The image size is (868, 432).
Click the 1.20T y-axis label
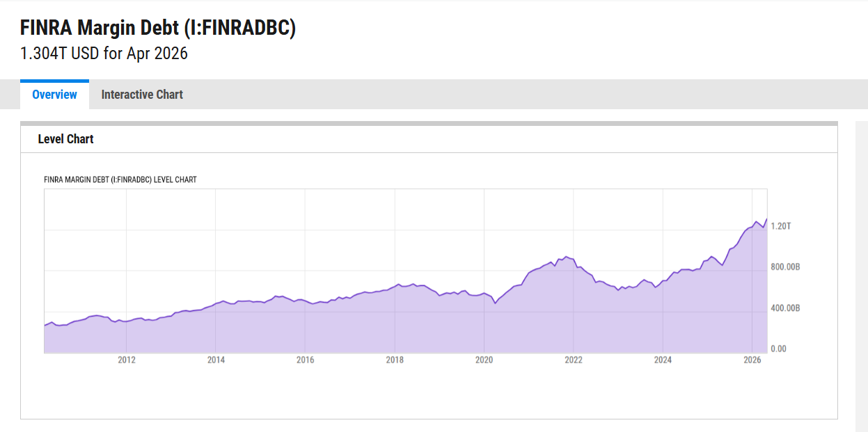pos(781,226)
